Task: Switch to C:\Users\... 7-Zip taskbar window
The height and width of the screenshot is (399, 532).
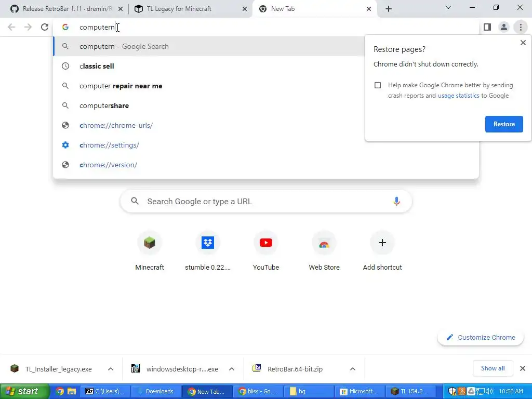Action: pos(105,391)
